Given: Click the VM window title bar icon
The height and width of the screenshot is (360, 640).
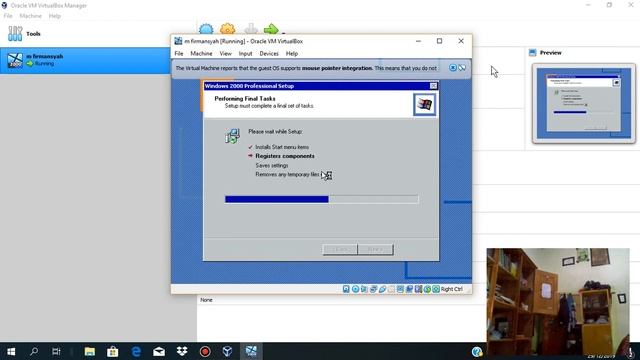Looking at the screenshot, I should coord(178,41).
